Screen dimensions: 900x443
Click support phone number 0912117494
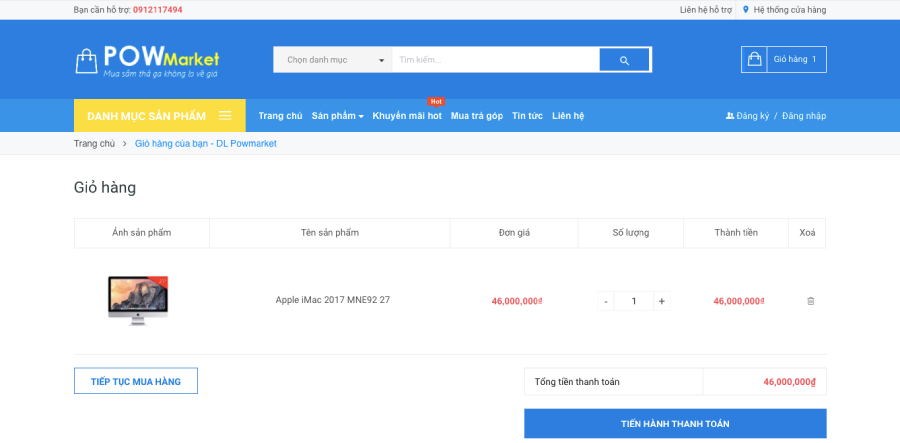pyautogui.click(x=158, y=10)
